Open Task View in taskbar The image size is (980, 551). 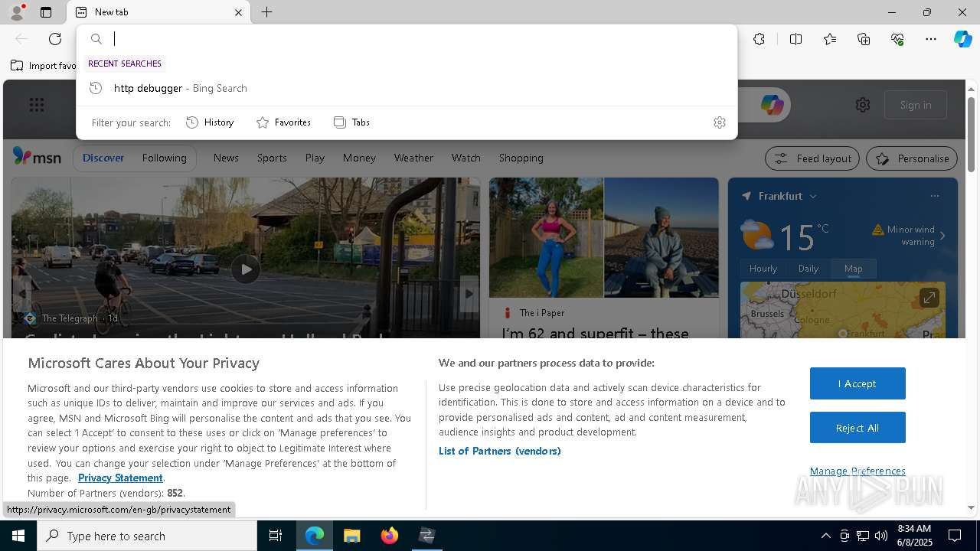pyautogui.click(x=276, y=536)
